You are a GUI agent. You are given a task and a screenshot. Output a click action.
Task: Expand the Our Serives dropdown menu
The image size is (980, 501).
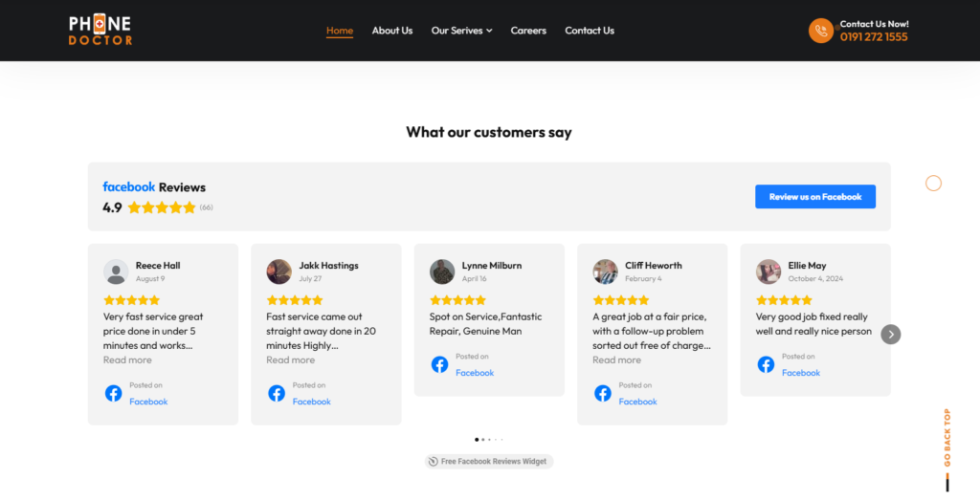click(461, 31)
